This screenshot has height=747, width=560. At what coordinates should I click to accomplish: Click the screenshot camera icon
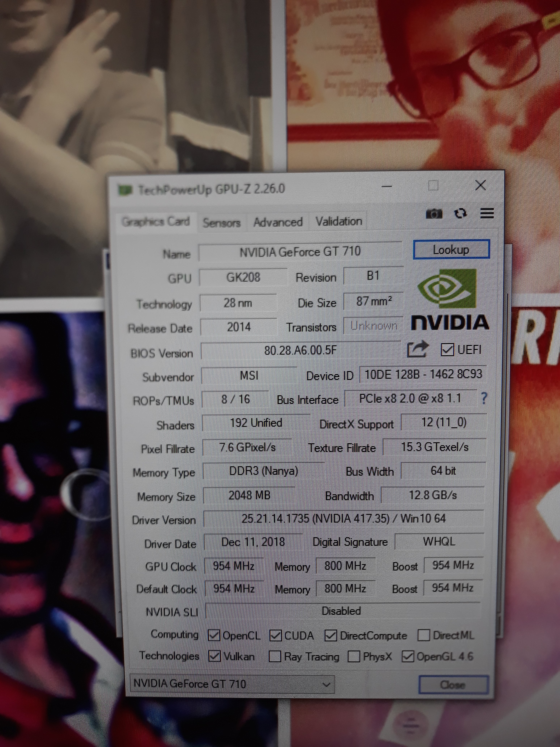[x=434, y=214]
